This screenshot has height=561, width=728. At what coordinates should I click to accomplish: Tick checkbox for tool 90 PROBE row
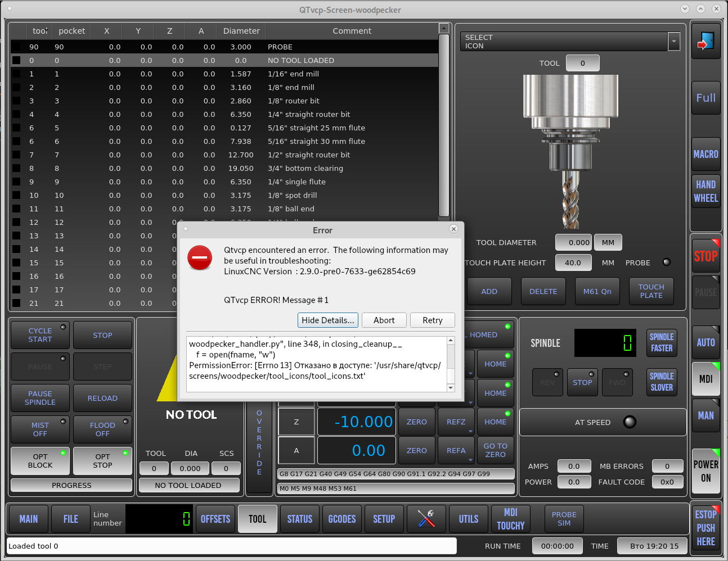pos(16,47)
